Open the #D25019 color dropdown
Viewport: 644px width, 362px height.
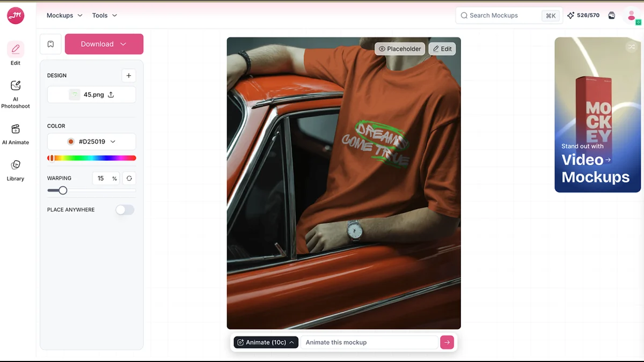pyautogui.click(x=92, y=142)
